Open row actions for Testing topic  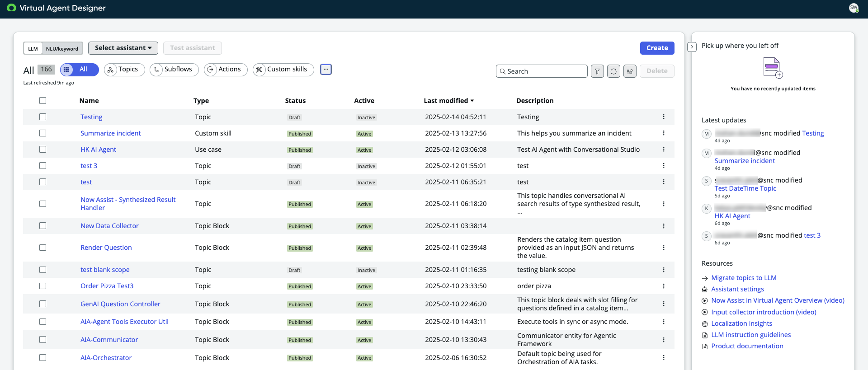tap(664, 117)
